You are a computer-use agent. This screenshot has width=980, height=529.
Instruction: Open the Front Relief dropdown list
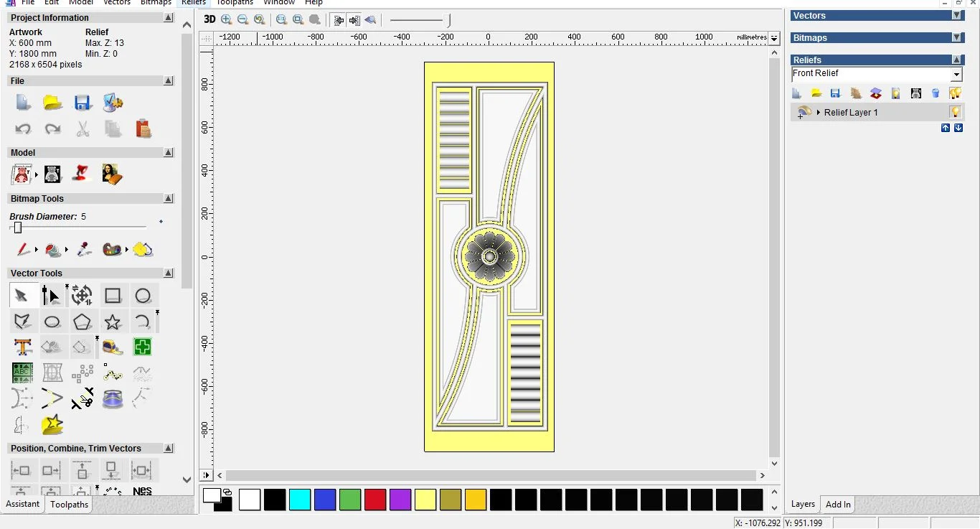[956, 75]
